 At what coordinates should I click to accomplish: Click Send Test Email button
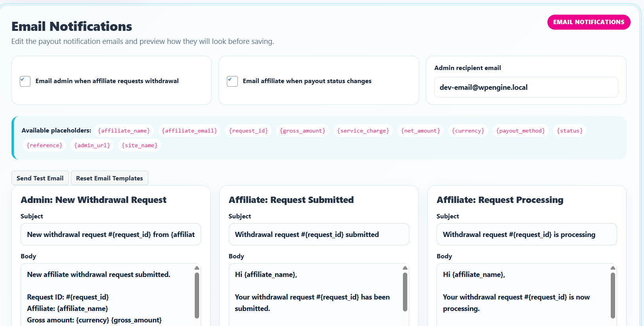[40, 178]
